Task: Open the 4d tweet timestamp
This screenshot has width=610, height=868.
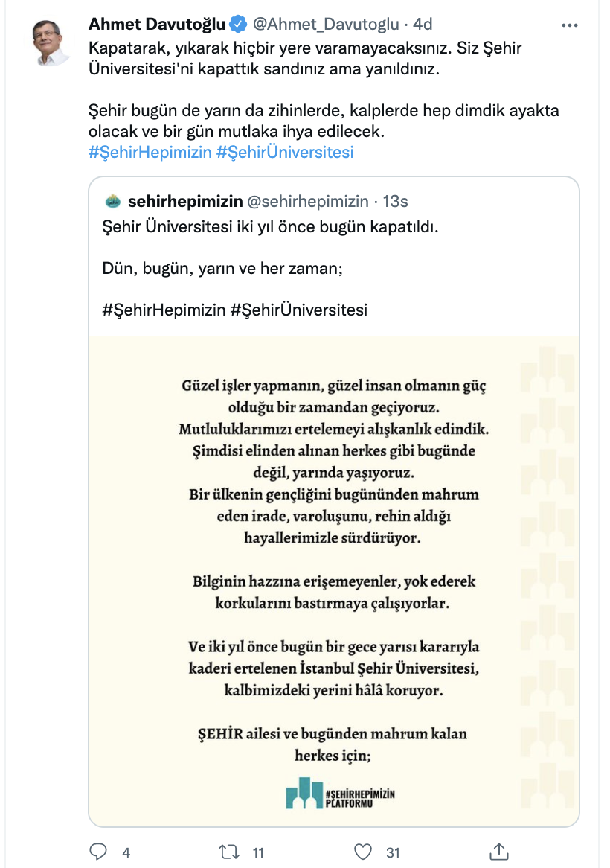Action: [x=423, y=25]
